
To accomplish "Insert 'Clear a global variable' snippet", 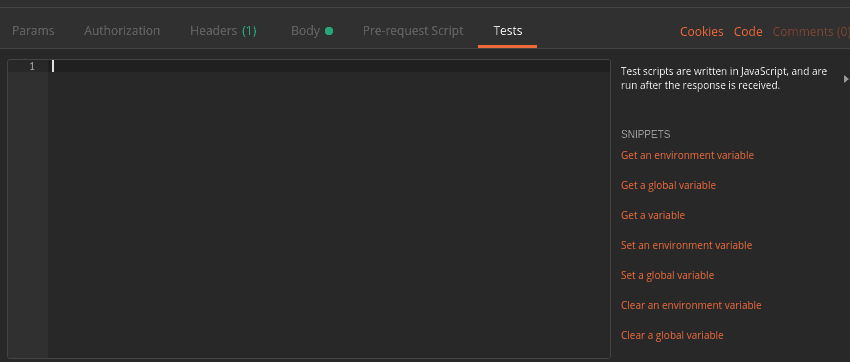I will 672,335.
